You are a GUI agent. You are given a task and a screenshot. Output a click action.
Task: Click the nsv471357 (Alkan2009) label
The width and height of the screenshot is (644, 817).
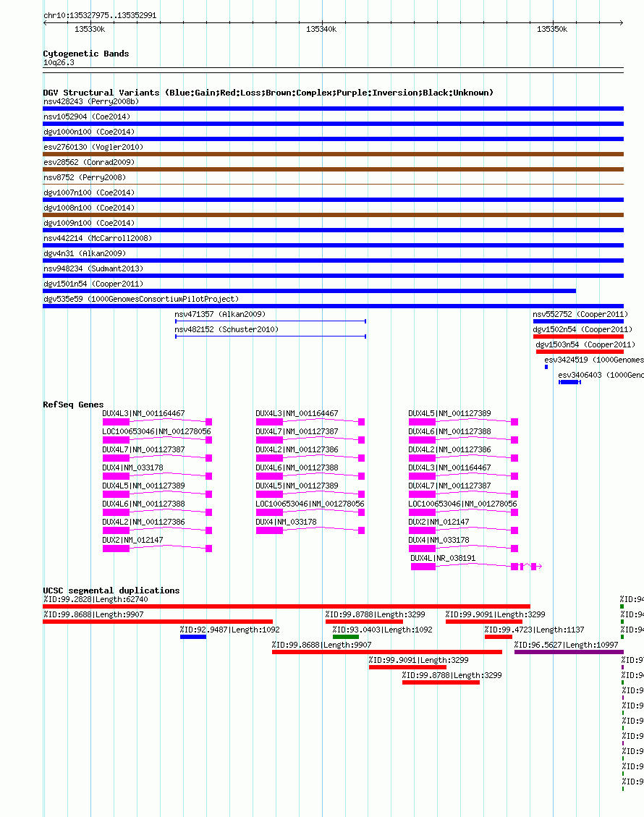[220, 314]
